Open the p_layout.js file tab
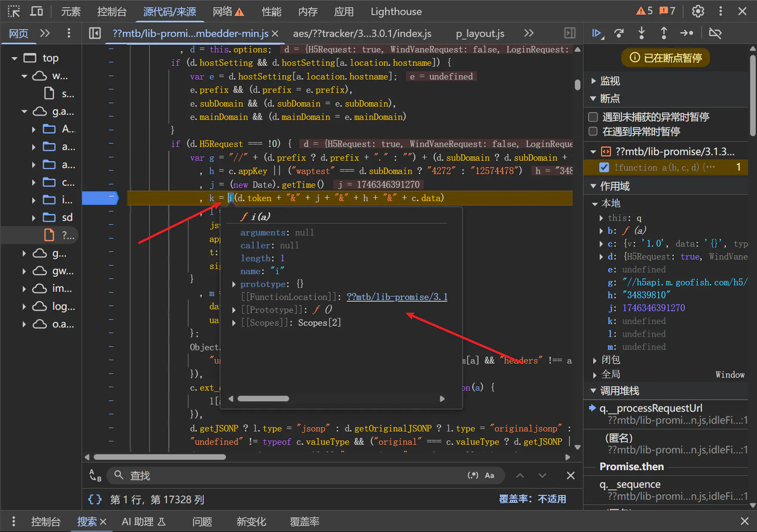 click(480, 34)
